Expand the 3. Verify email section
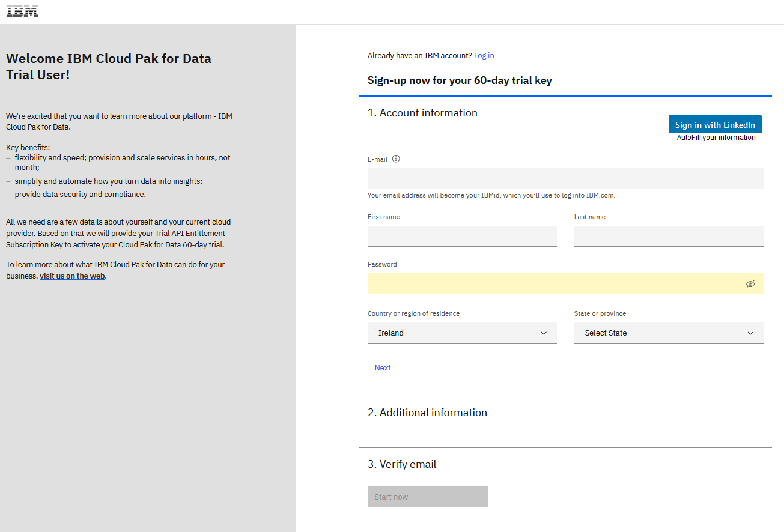 click(x=402, y=464)
